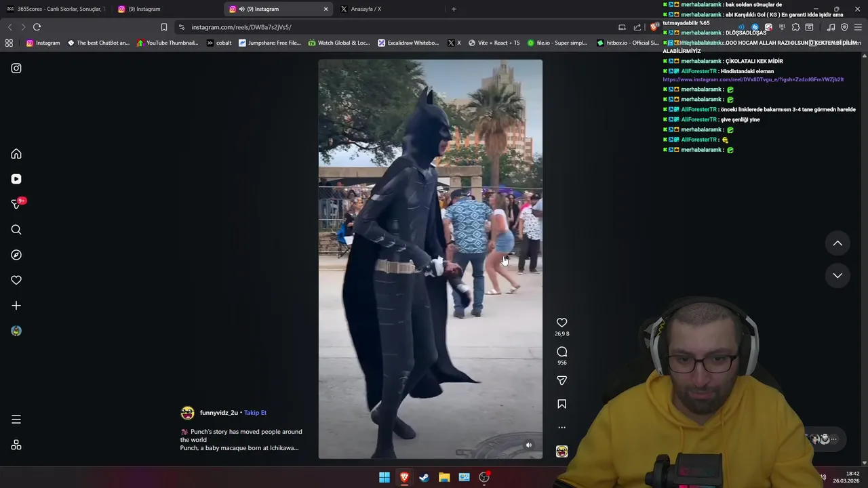Open The best ChatBot bookmark
The width and height of the screenshot is (868, 488).
98,43
